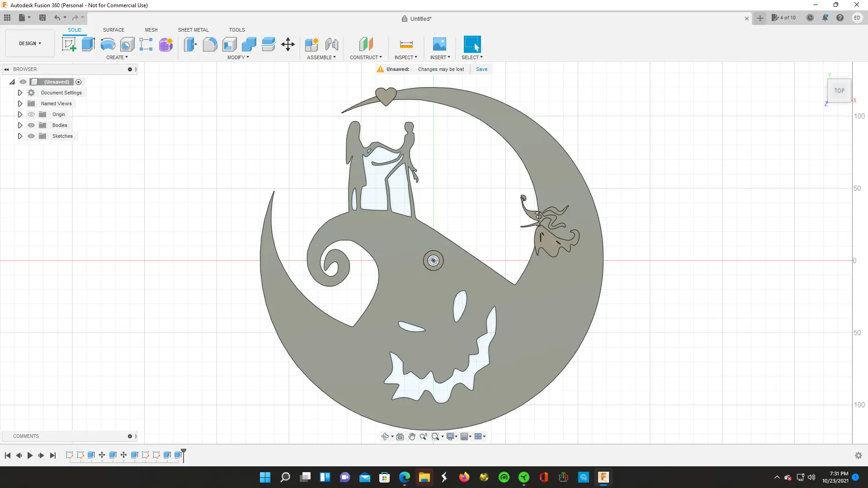The width and height of the screenshot is (868, 488).
Task: Select the Fillet tool
Action: click(210, 44)
